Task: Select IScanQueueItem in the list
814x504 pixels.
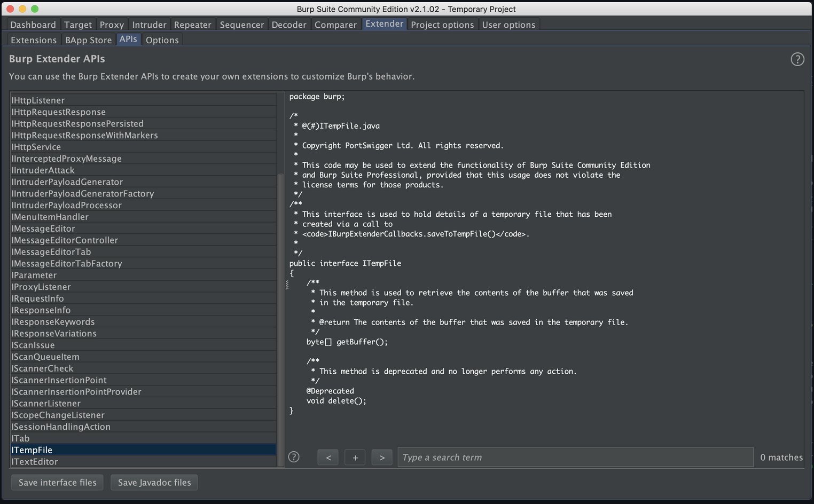Action: click(x=143, y=357)
